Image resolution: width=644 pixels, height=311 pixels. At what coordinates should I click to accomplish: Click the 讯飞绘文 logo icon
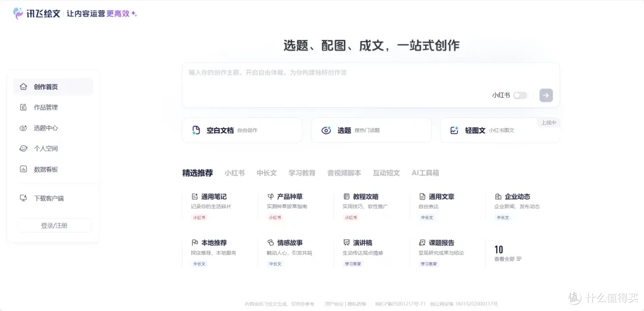[18, 13]
